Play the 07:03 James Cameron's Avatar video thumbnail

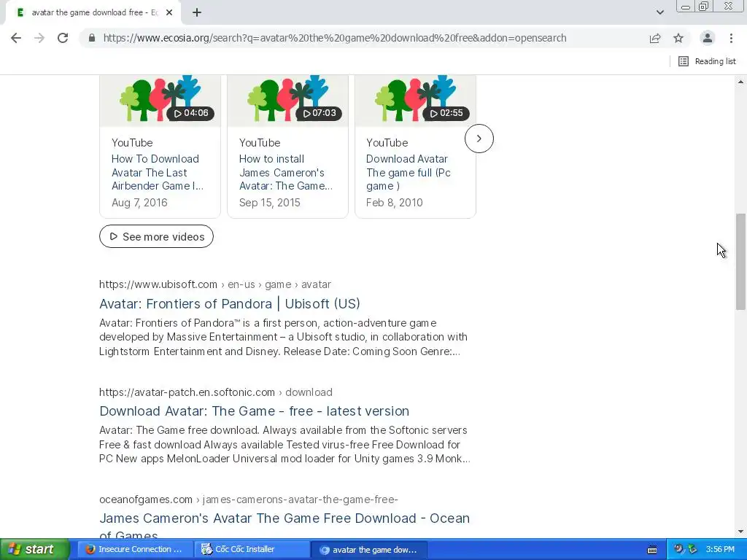(287, 100)
